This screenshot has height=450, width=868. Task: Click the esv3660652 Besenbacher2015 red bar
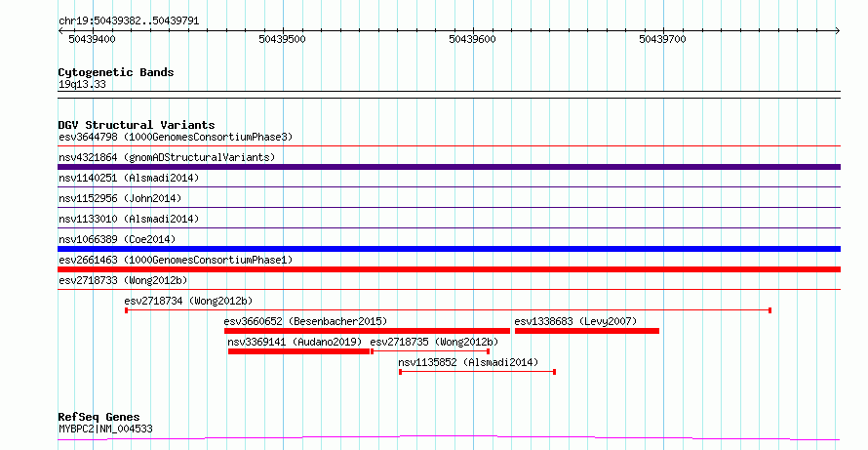367,331
